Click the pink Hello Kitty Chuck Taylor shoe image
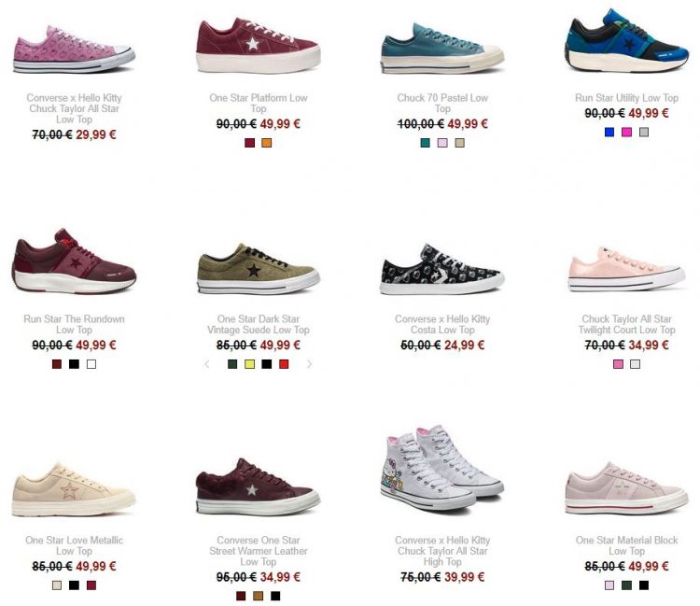700x606 pixels. click(x=74, y=49)
